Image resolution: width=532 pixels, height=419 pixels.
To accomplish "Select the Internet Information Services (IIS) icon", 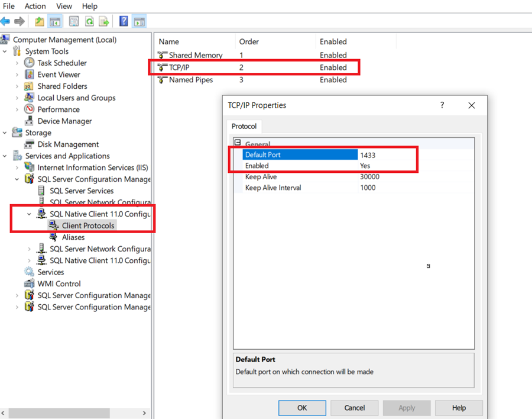I will (29, 167).
